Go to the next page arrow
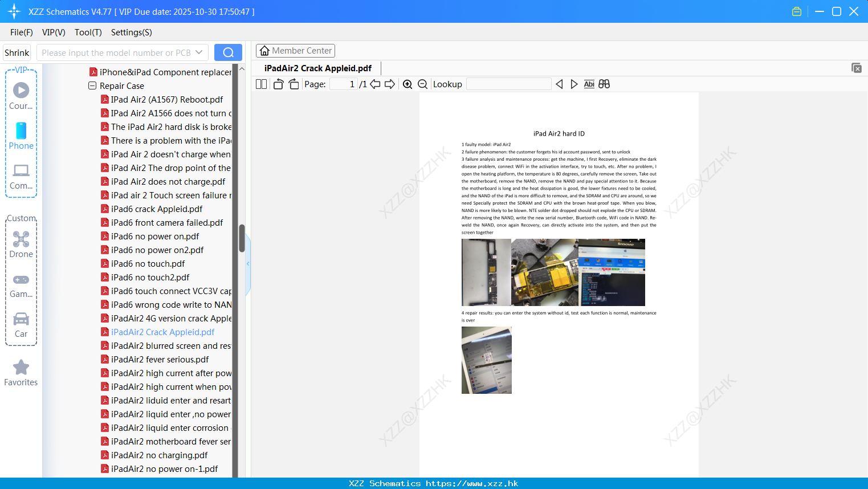The width and height of the screenshot is (868, 489). pos(390,84)
